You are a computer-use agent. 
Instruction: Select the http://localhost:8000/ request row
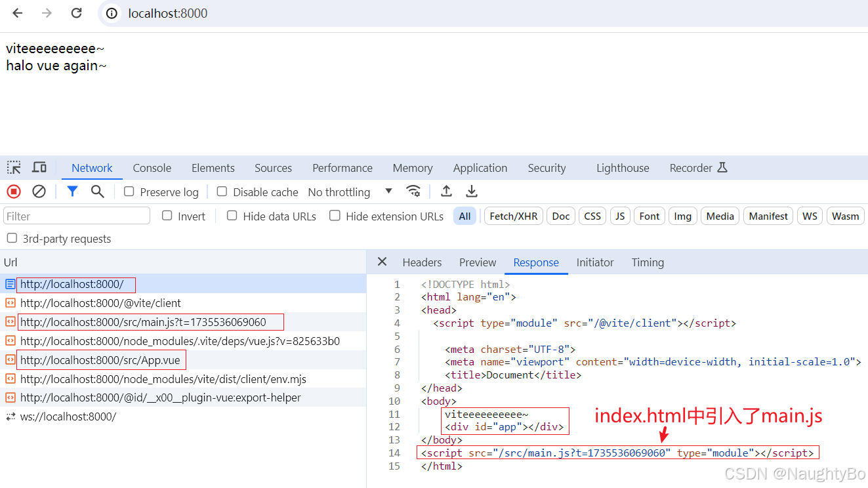pyautogui.click(x=183, y=284)
